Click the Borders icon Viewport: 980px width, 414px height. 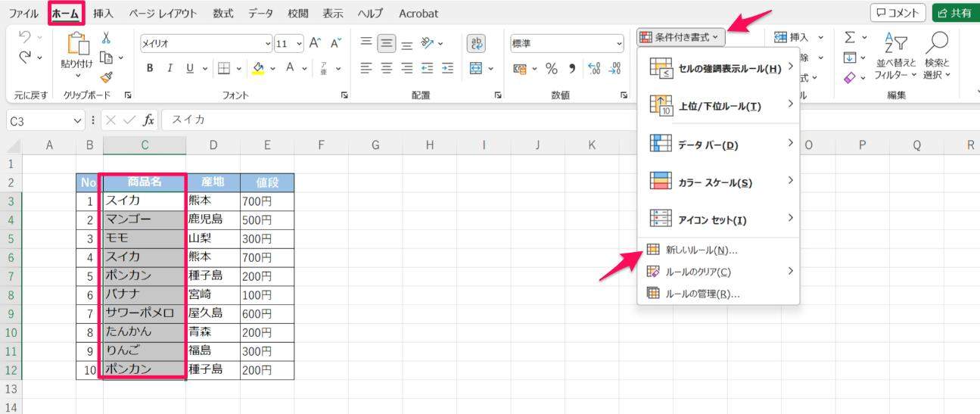[x=224, y=68]
